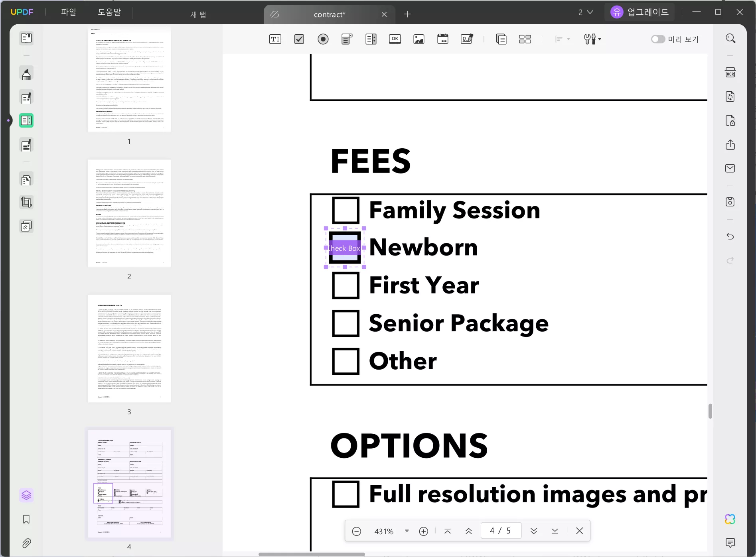Select the Image Field form tool
The height and width of the screenshot is (557, 756).
tap(419, 39)
